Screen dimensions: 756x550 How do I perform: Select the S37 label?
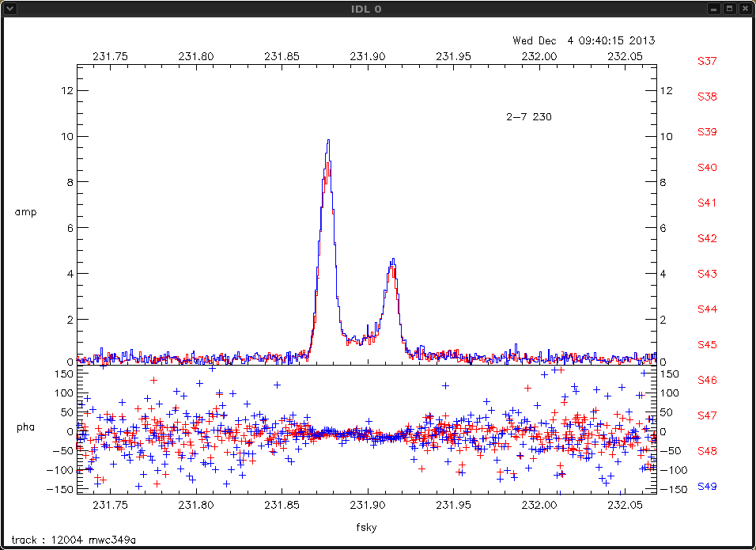pyautogui.click(x=706, y=61)
